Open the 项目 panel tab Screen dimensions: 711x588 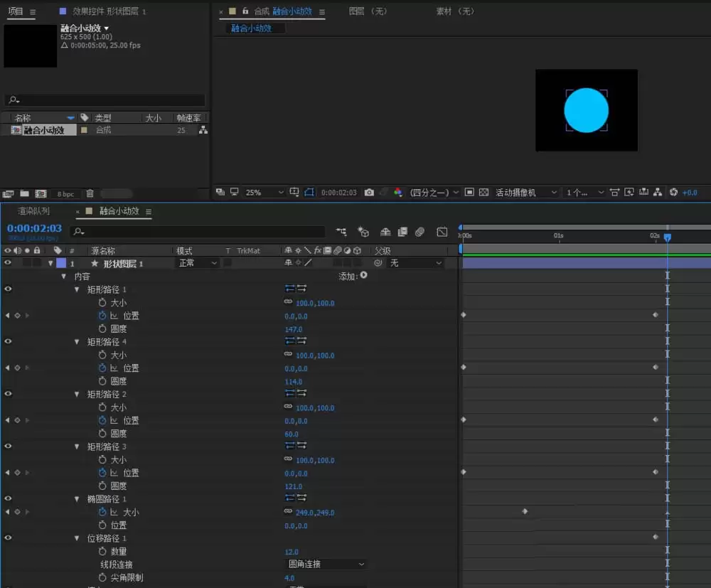16,11
